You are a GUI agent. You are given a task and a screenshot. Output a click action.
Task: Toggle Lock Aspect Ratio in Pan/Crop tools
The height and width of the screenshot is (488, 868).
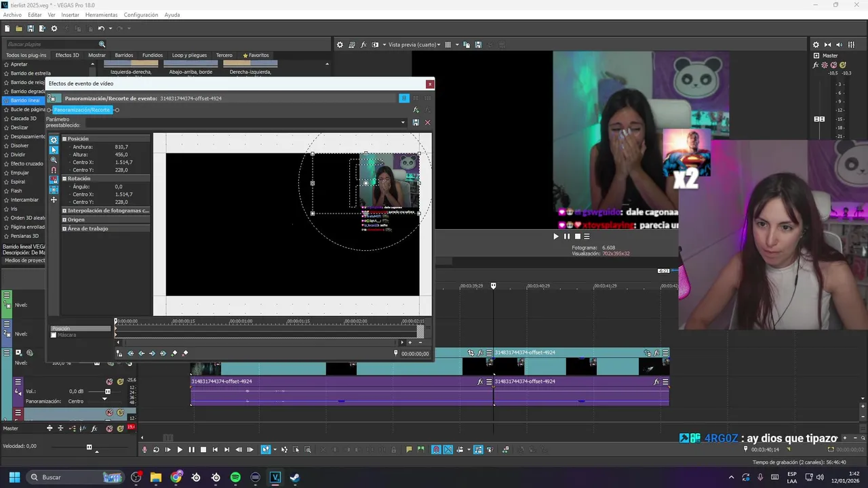pyautogui.click(x=54, y=180)
